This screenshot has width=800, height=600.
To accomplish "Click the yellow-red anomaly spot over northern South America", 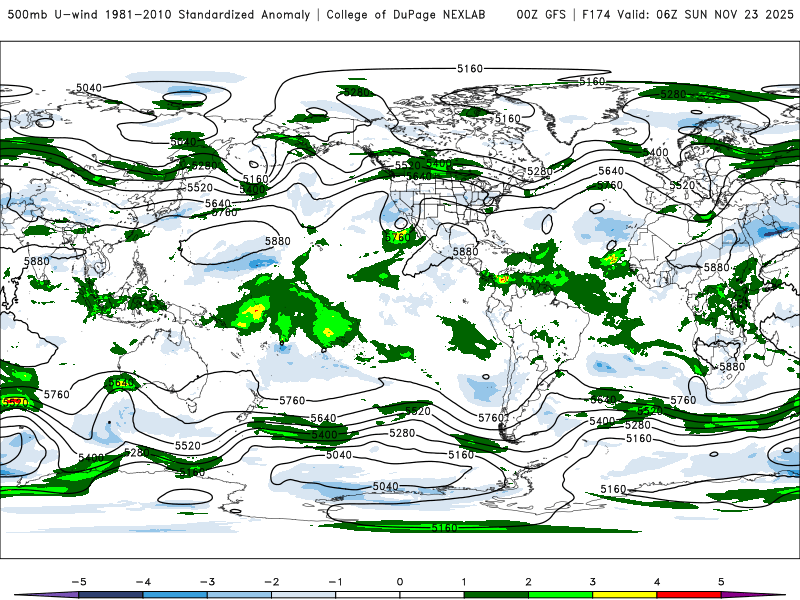I will click(x=503, y=279).
